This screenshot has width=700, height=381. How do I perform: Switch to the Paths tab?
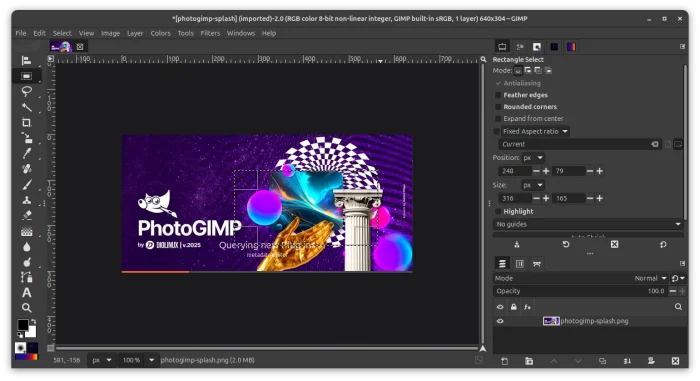pos(537,264)
